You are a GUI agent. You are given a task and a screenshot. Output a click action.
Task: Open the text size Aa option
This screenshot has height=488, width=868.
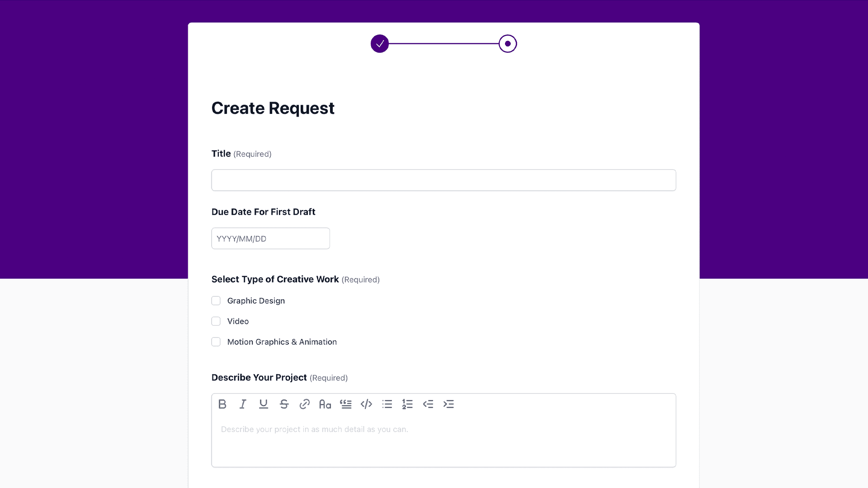click(x=325, y=404)
